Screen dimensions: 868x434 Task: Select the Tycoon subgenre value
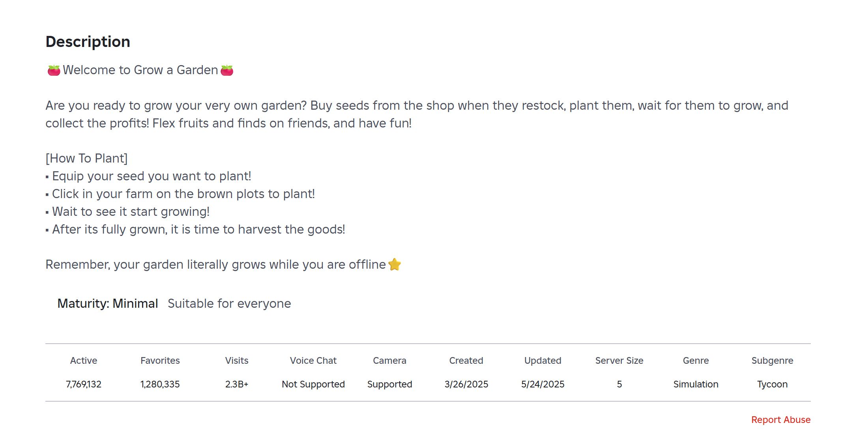772,384
